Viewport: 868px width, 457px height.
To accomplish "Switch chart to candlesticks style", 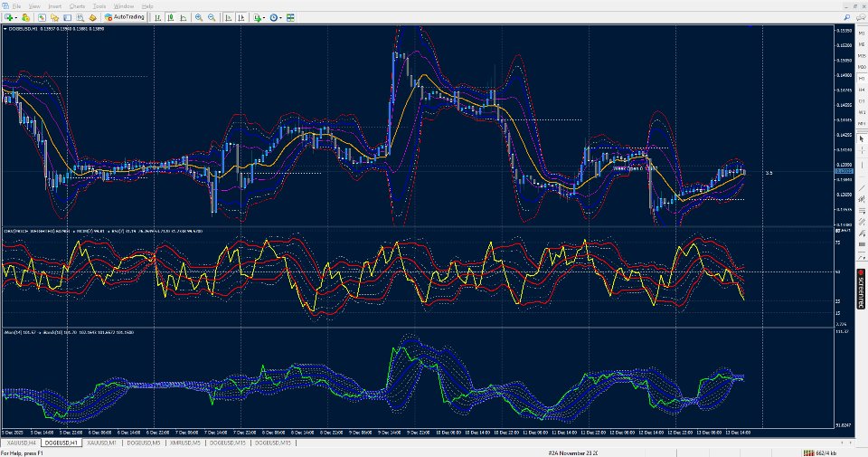I will click(x=171, y=18).
